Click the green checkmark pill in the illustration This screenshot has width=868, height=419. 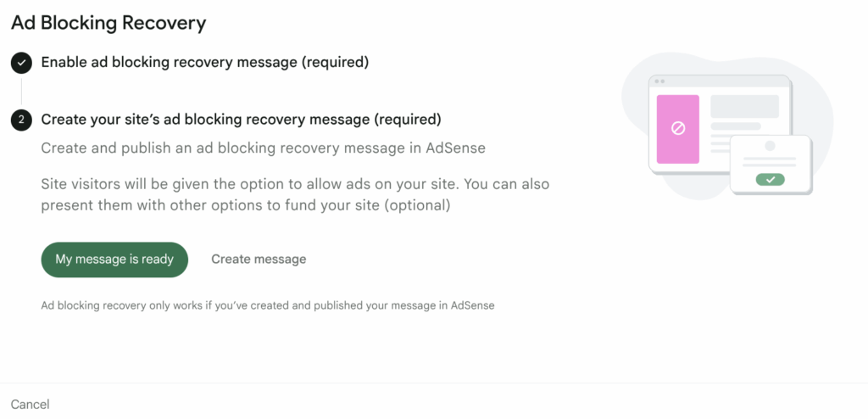[770, 179]
